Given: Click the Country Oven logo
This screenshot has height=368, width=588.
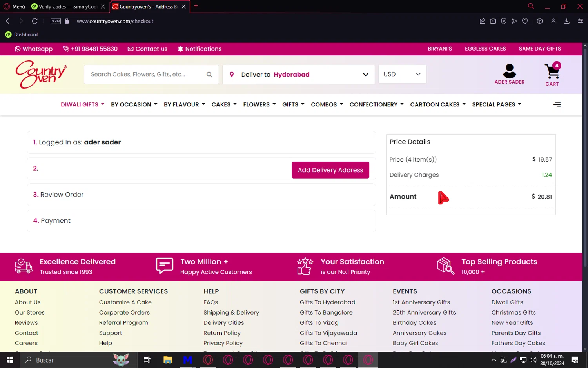Looking at the screenshot, I should (x=41, y=74).
